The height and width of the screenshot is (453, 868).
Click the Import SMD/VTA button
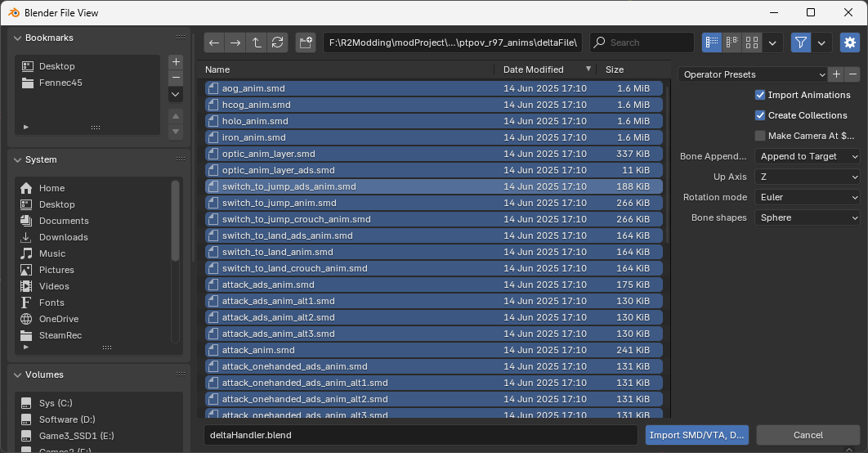coord(696,435)
